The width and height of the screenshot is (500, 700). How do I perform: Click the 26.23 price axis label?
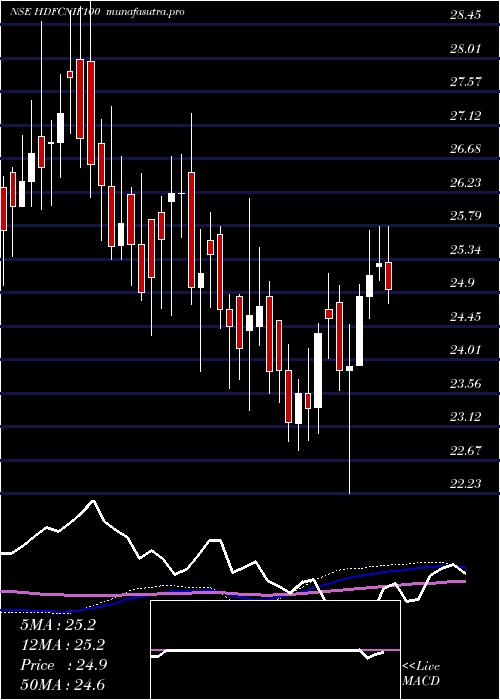pos(465,183)
